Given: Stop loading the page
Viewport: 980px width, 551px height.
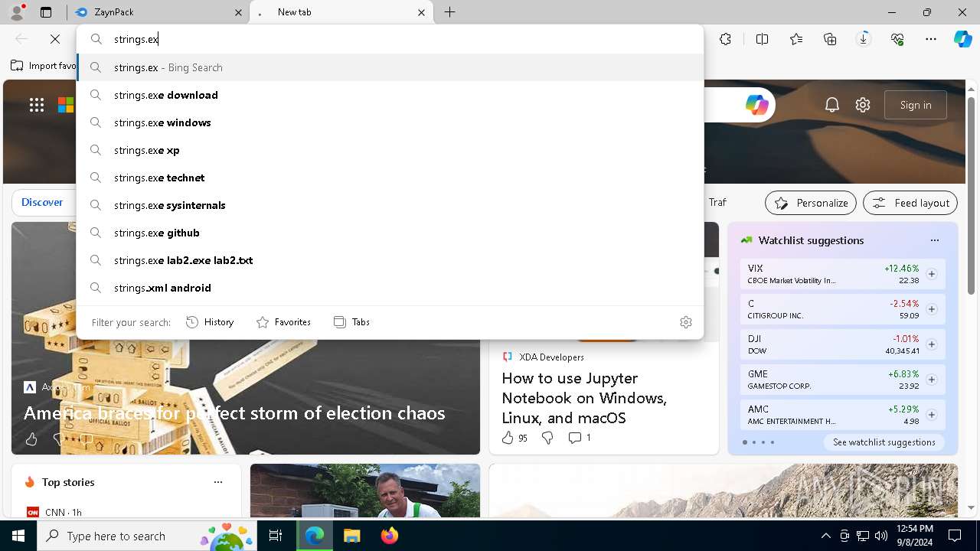Looking at the screenshot, I should [x=55, y=39].
